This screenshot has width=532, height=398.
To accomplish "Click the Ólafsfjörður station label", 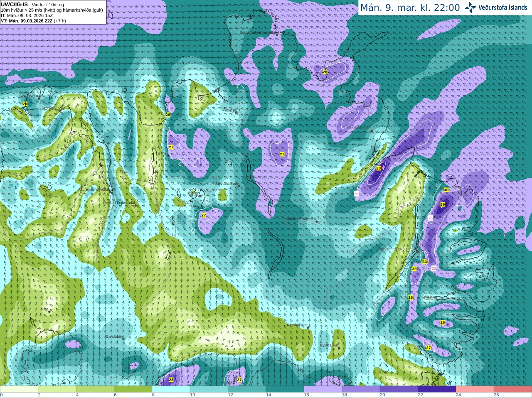I will click(49, 108).
